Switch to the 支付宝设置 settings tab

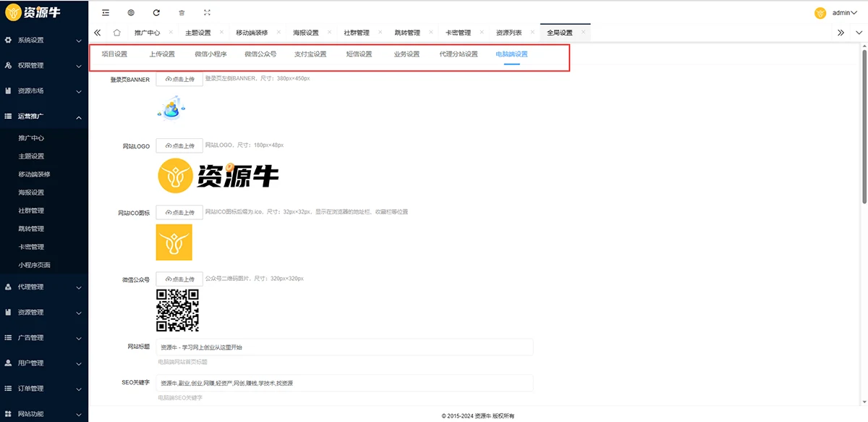310,54
